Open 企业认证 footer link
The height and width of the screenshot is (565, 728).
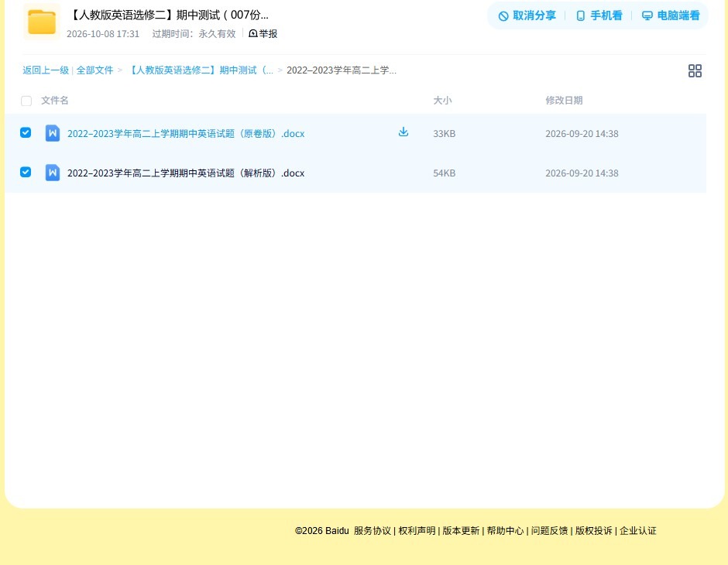638,531
